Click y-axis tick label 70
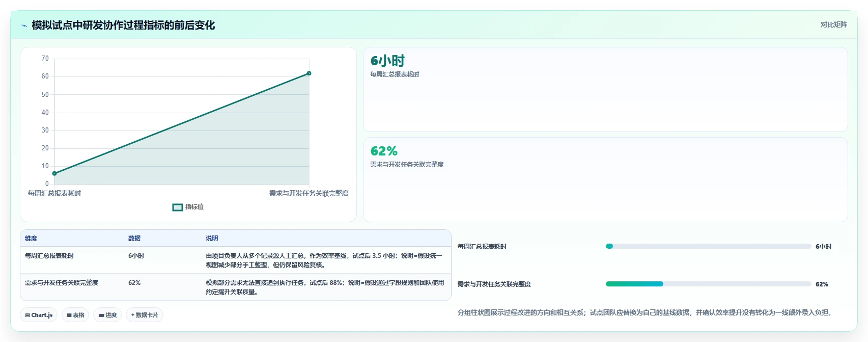This screenshot has height=342, width=868. tap(45, 59)
